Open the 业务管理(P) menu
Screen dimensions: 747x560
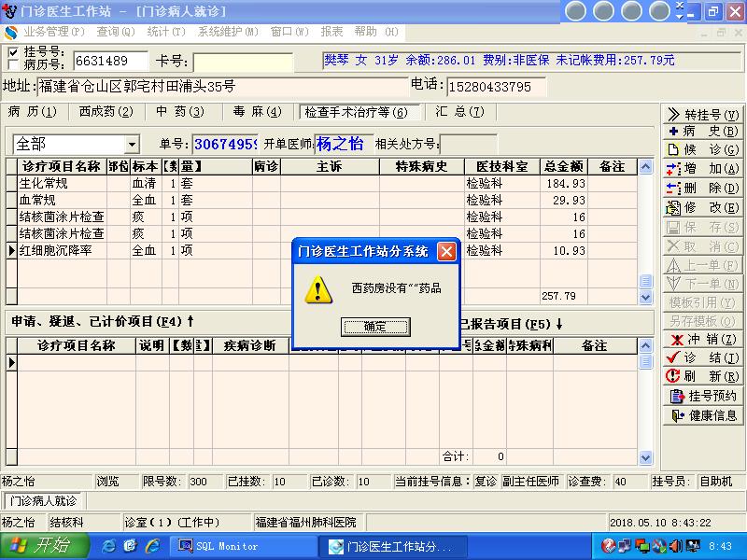point(54,32)
